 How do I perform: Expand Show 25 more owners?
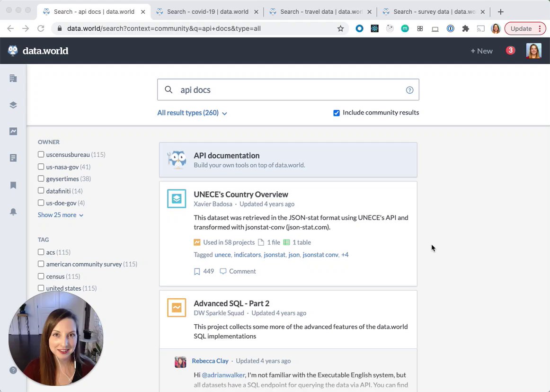point(61,215)
